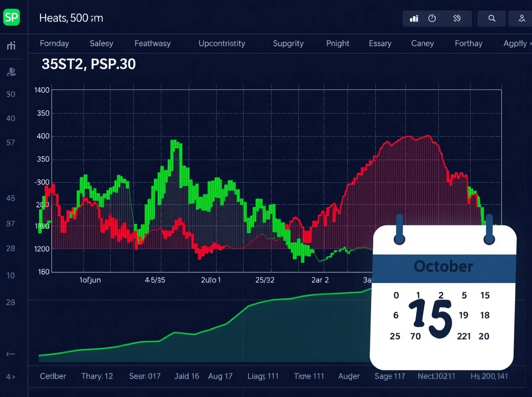This screenshot has width=532, height=397.
Task: Click the sidebar chart indicator icon
Action: point(11,46)
